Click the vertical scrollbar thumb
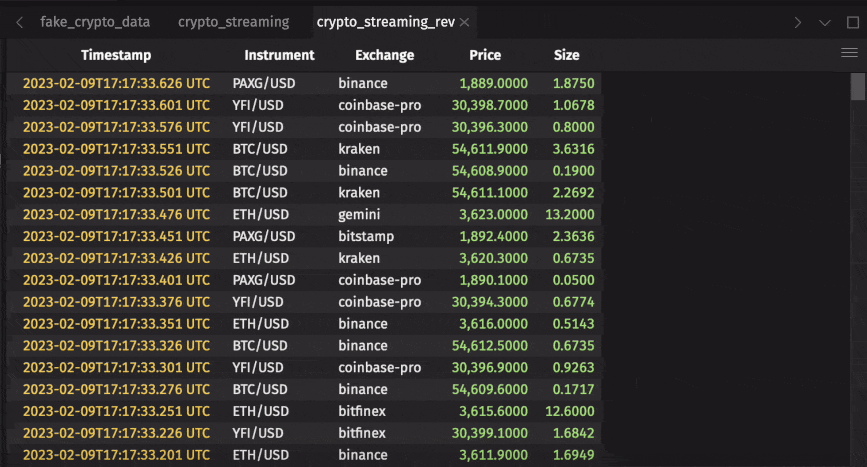 [858, 88]
